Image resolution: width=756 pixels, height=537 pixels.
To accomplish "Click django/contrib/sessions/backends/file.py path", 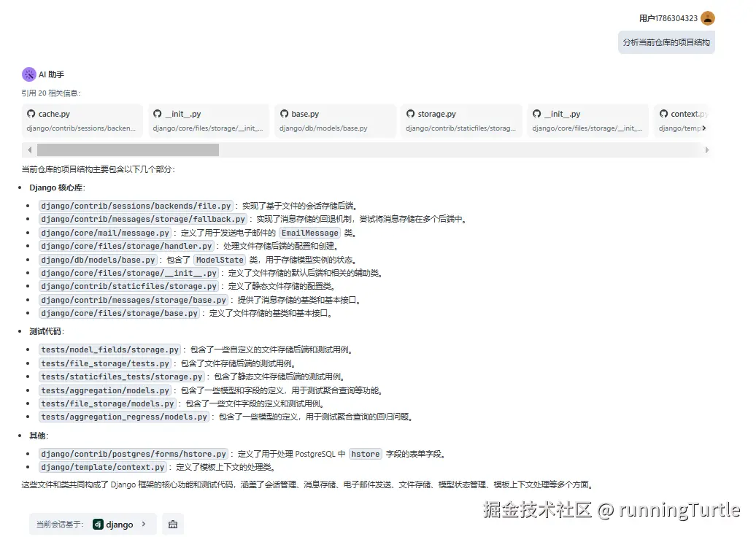I will pos(136,206).
